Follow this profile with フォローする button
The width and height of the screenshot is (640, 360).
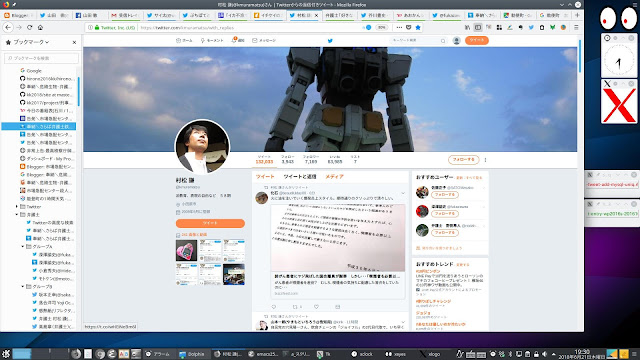[x=463, y=160]
